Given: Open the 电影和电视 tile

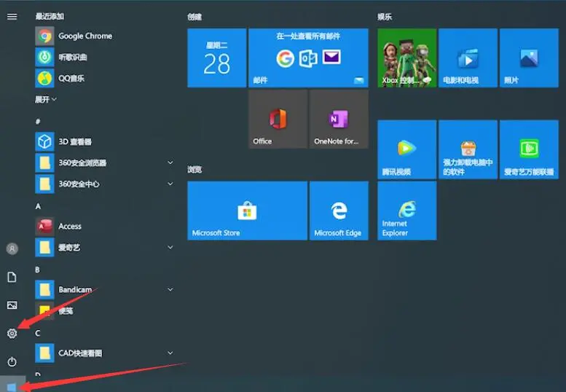Looking at the screenshot, I should coord(468,58).
